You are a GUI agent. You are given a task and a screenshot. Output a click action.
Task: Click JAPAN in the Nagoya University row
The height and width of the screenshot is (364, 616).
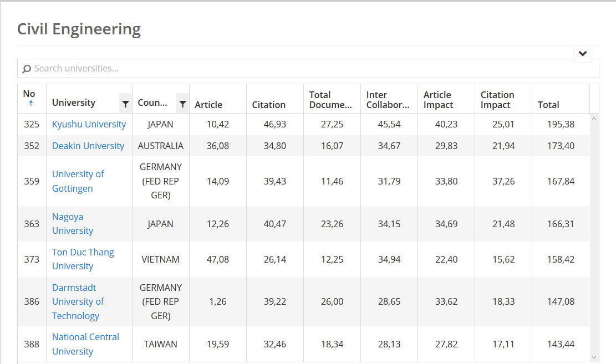click(x=160, y=224)
